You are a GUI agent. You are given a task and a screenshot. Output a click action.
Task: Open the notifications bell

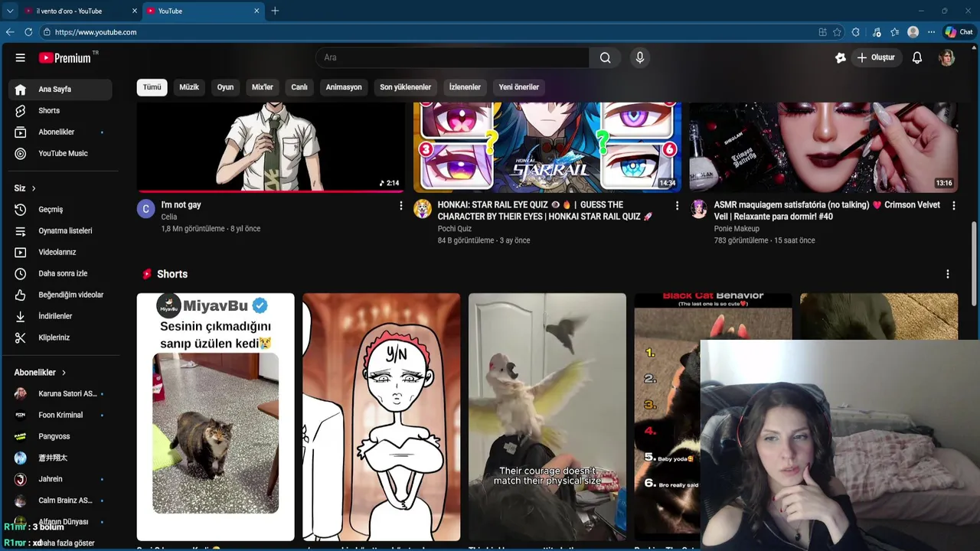tap(917, 57)
